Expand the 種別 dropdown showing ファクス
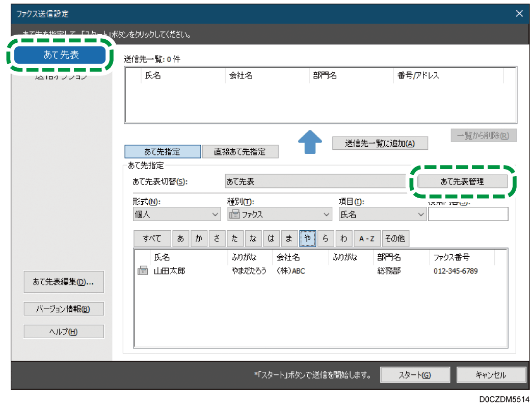The height and width of the screenshot is (405, 532). tap(279, 214)
